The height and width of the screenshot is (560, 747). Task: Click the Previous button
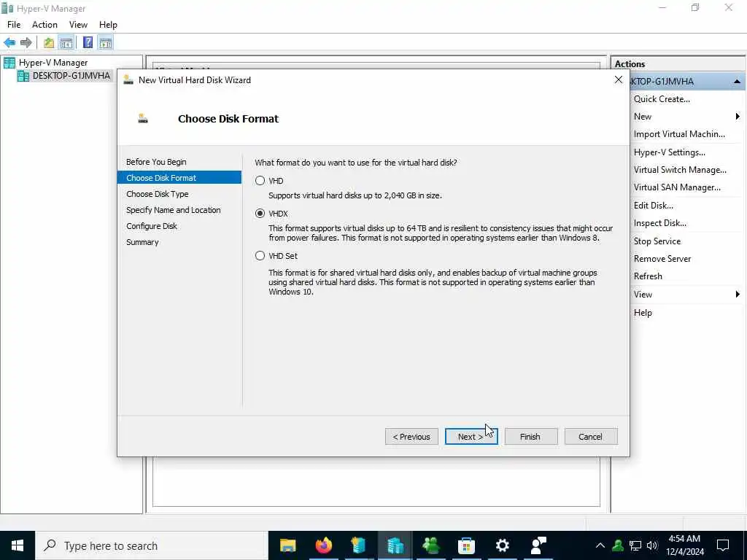pos(411,437)
